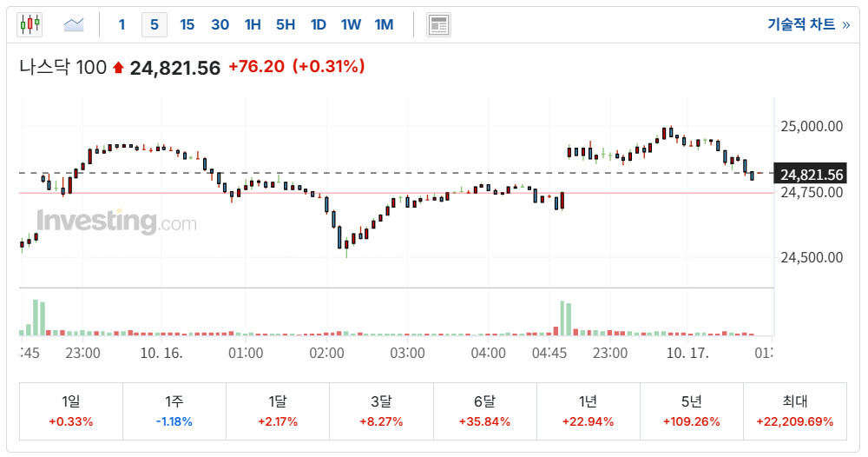Click the 25,000.00 price axis label
This screenshot has height=457, width=868.
pyautogui.click(x=812, y=126)
